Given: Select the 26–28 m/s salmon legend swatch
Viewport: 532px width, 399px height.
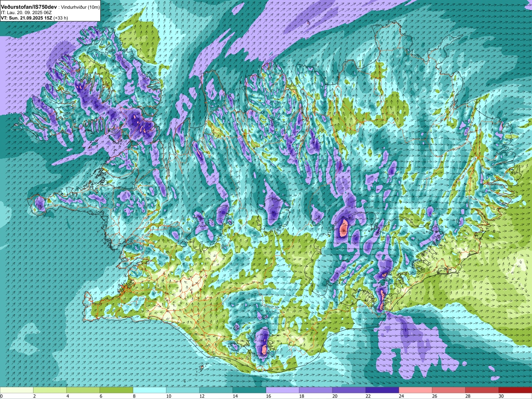Looking at the screenshot, I should tap(449, 390).
